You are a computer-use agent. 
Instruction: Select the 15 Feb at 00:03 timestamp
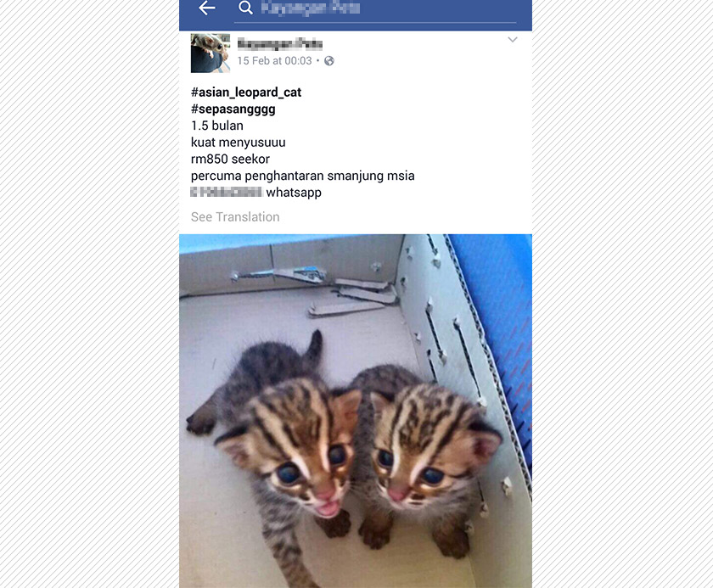275,61
